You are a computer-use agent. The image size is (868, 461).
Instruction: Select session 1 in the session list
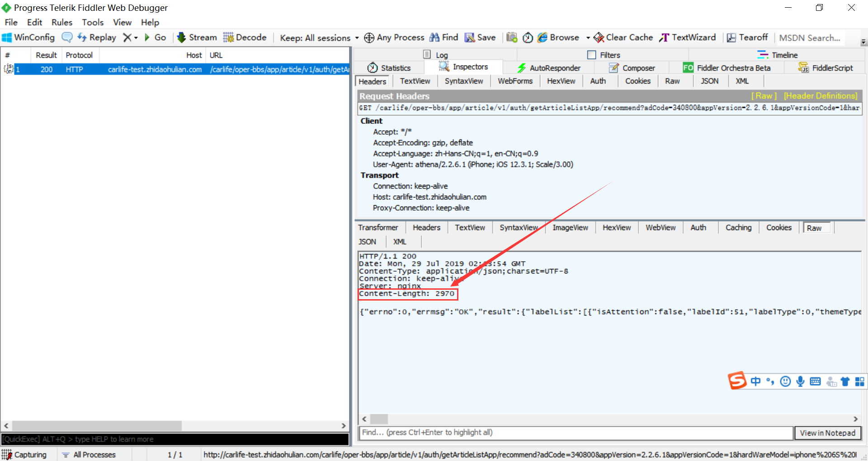click(x=175, y=69)
